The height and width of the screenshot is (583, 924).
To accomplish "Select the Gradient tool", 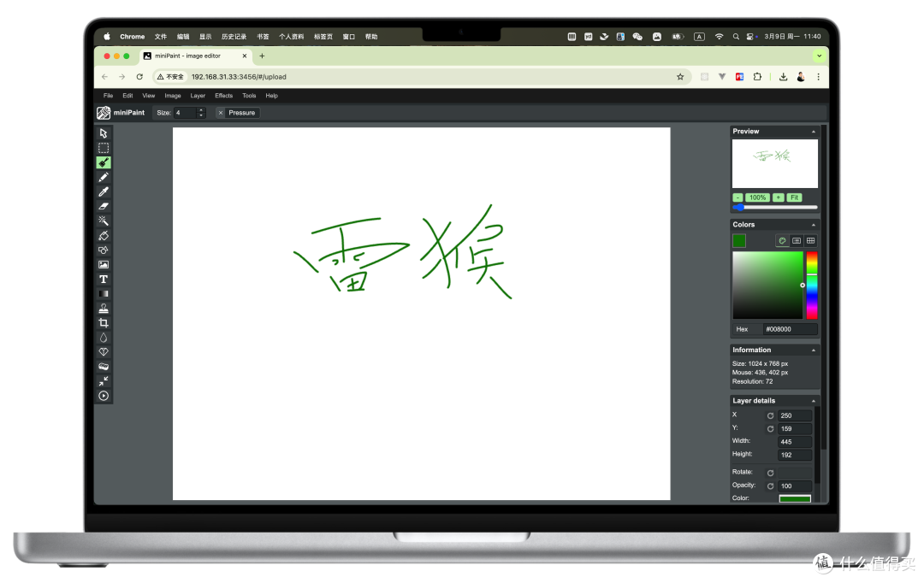I will (x=104, y=293).
